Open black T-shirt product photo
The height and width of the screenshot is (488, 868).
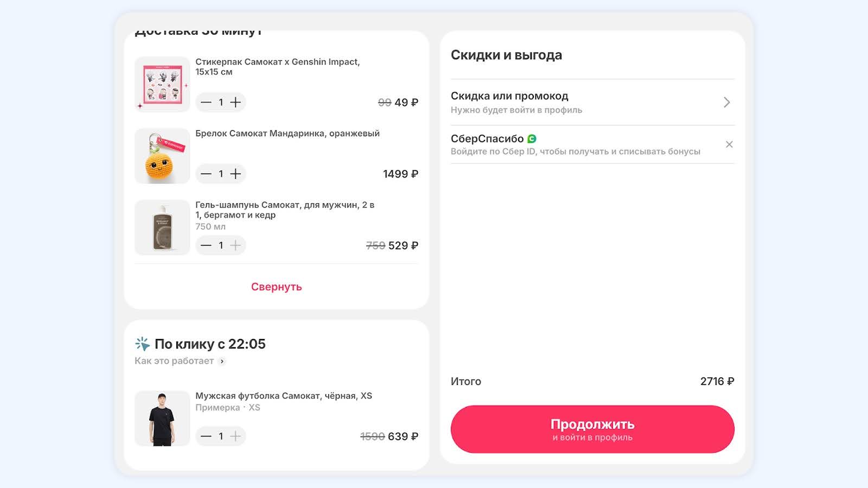tap(162, 419)
